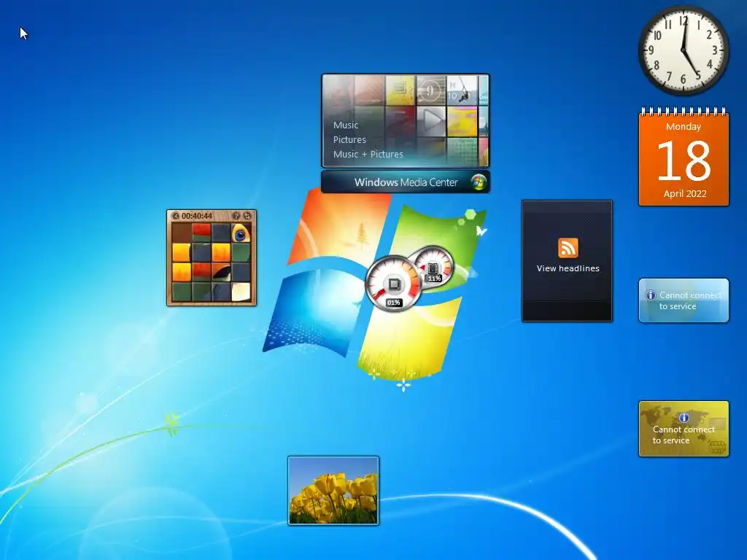Select Pictures in the Media Center gadget
The height and width of the screenshot is (560, 747).
pos(349,139)
